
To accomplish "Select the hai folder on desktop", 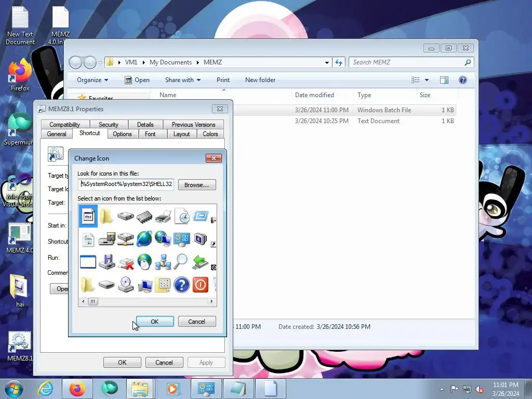I will (x=20, y=291).
